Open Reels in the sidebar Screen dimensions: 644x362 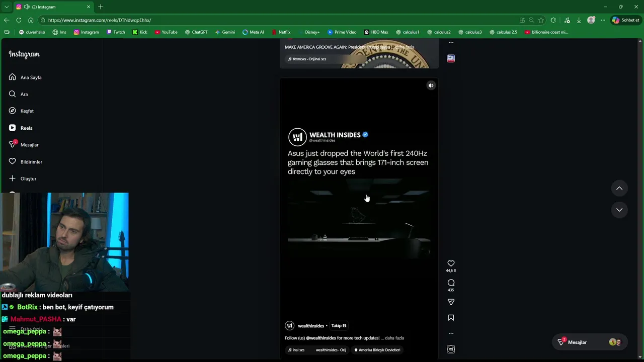(x=21, y=128)
